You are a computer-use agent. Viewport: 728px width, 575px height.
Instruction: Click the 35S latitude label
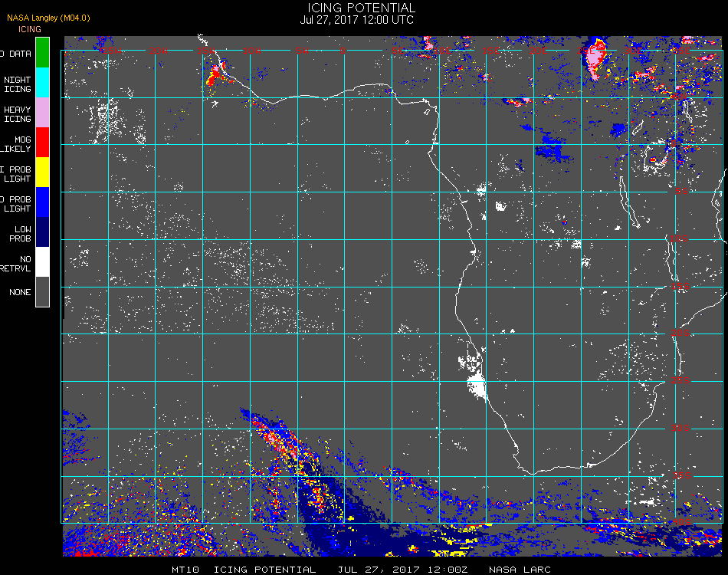click(681, 475)
